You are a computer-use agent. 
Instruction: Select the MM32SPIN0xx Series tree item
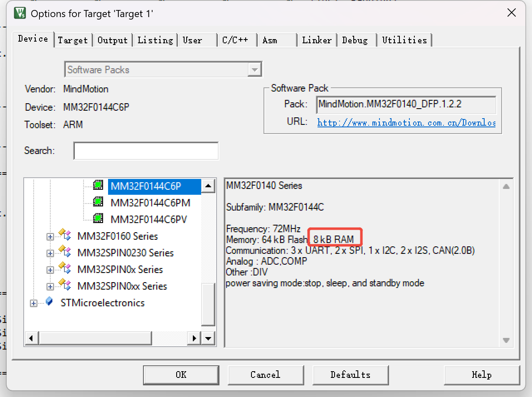[x=122, y=286]
